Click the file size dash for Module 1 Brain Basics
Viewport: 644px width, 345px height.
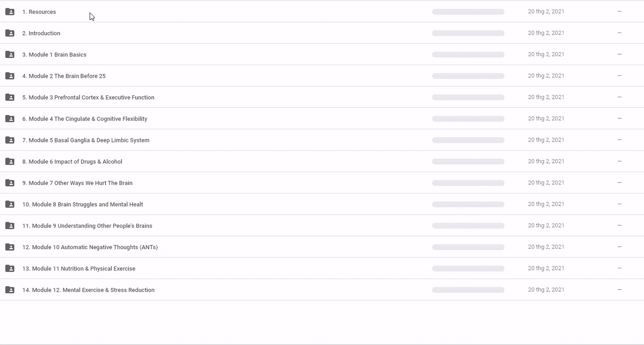pos(619,54)
